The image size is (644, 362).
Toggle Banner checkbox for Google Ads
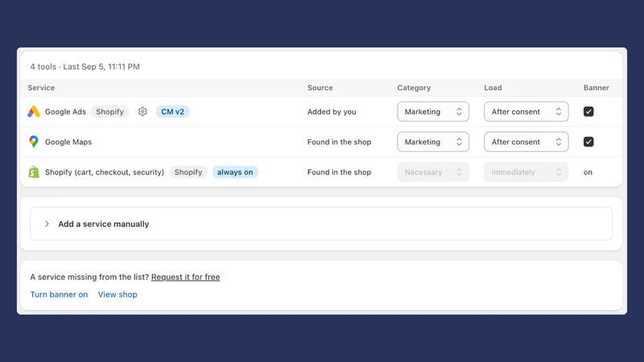click(588, 112)
